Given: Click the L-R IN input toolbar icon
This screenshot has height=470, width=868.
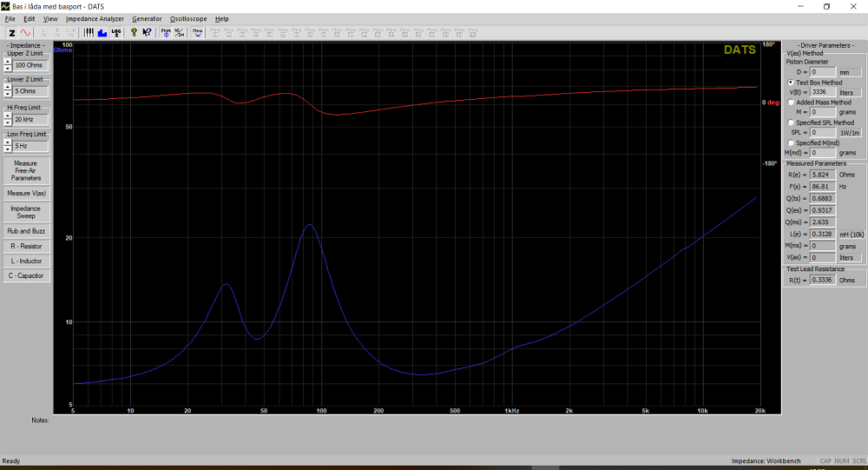Looking at the screenshot, I should click(71, 33).
